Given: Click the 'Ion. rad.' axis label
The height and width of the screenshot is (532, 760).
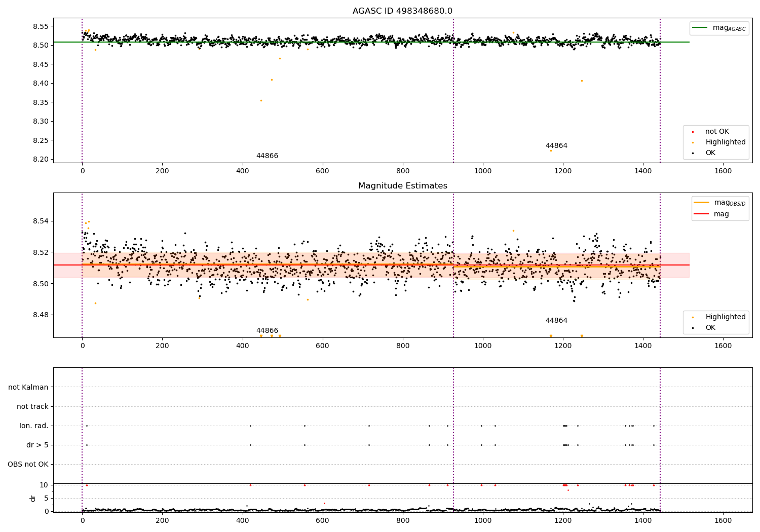Looking at the screenshot, I should (34, 426).
